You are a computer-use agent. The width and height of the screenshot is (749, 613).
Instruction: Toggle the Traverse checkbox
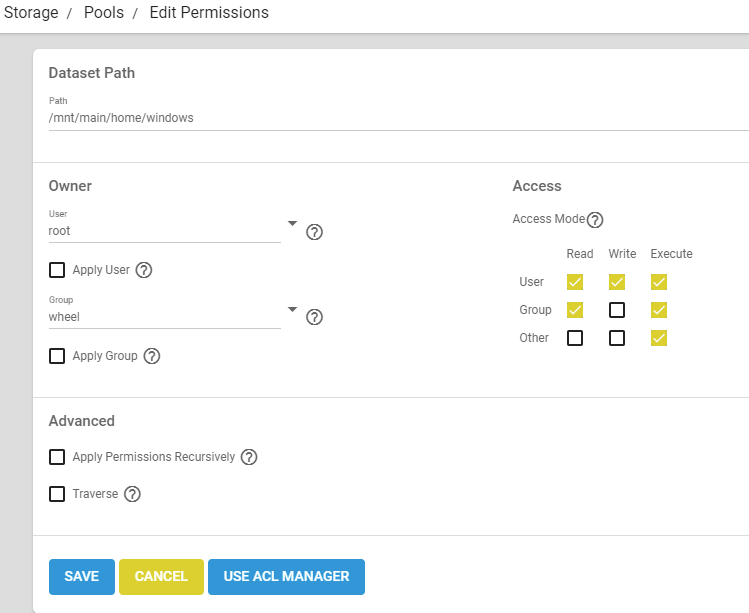click(x=57, y=494)
